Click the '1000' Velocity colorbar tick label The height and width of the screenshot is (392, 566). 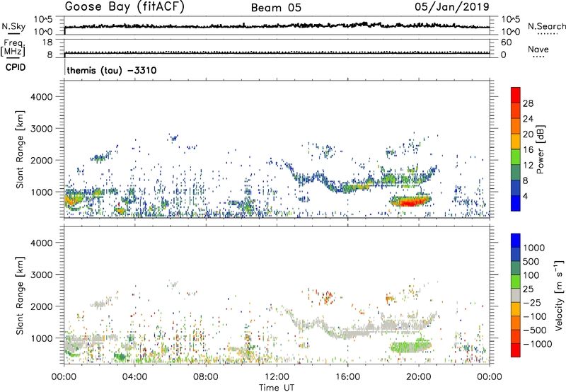pos(533,248)
